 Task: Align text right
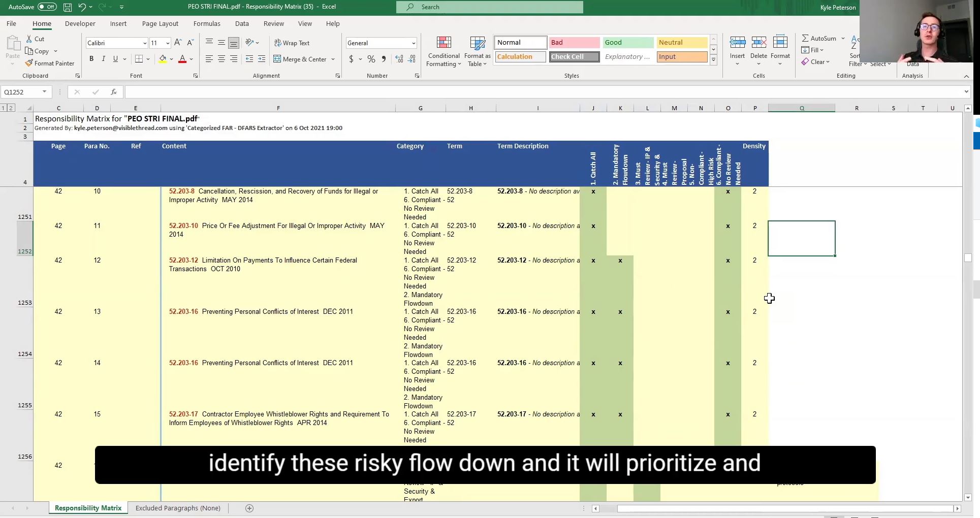point(234,59)
